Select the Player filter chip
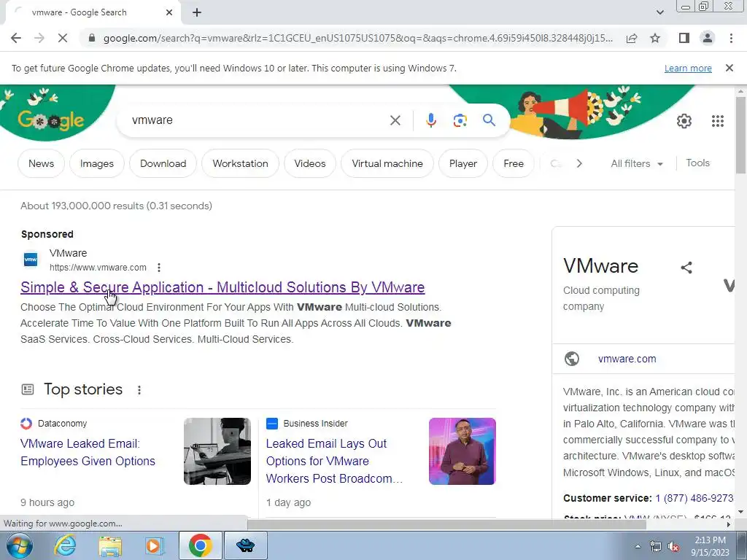Screen dimensions: 747x560 (462, 164)
